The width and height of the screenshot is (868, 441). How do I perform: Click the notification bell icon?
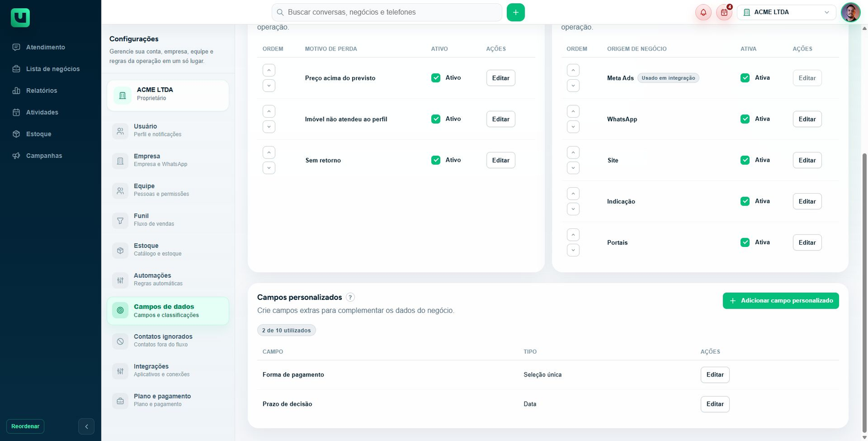703,12
